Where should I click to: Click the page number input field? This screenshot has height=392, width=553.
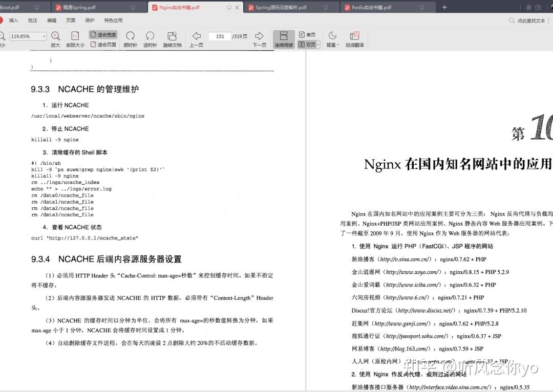220,36
